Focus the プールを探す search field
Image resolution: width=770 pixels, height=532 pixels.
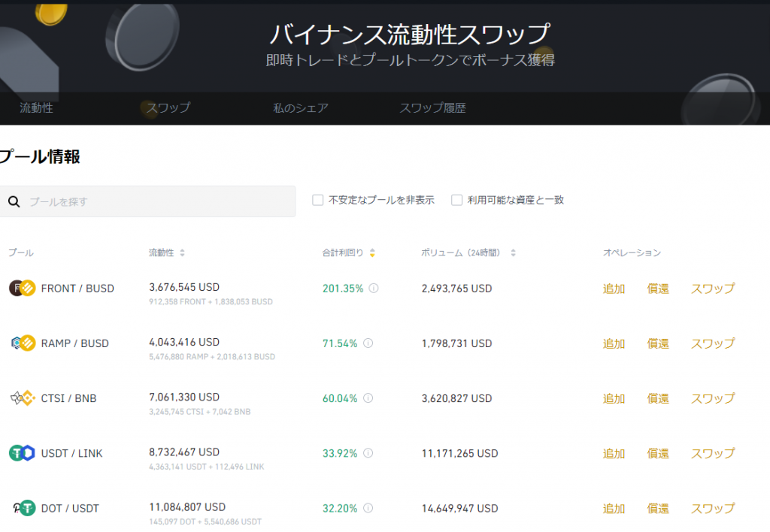coord(147,201)
